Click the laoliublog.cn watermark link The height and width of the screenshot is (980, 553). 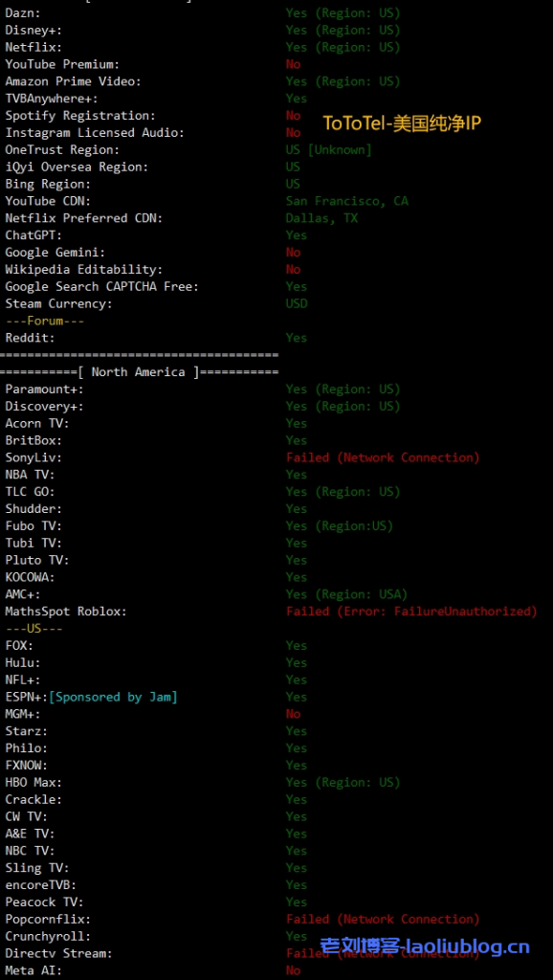click(x=425, y=947)
